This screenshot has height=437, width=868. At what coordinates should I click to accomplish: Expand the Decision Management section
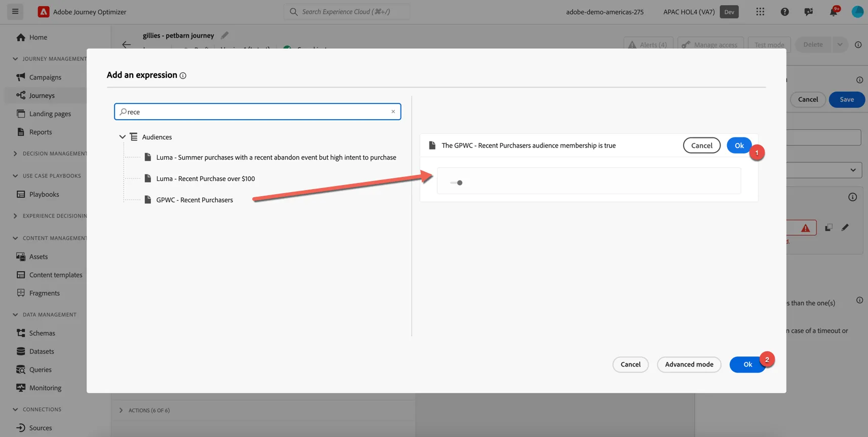point(15,154)
